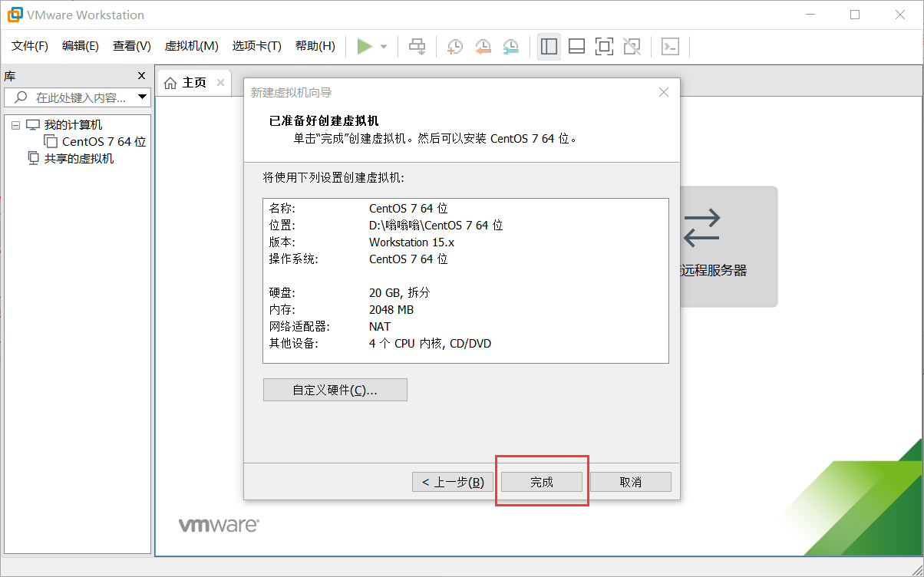Click the Workstation 15.x version text
This screenshot has width=924, height=577.
point(411,242)
